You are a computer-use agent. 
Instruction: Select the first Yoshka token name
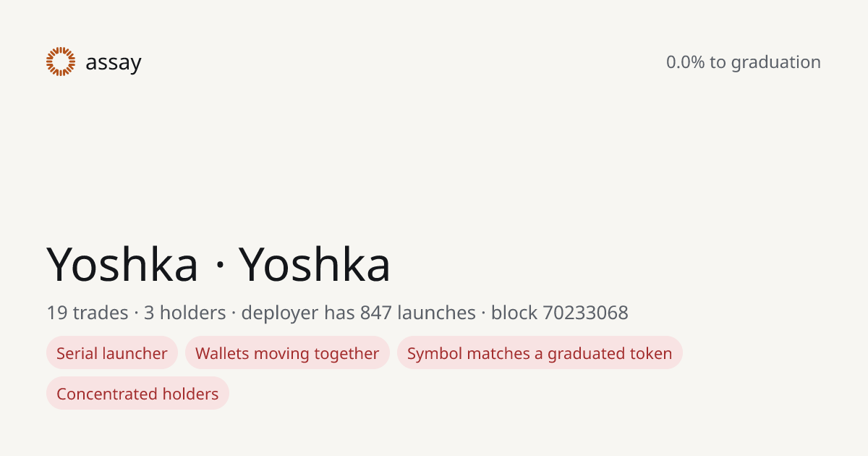point(123,263)
